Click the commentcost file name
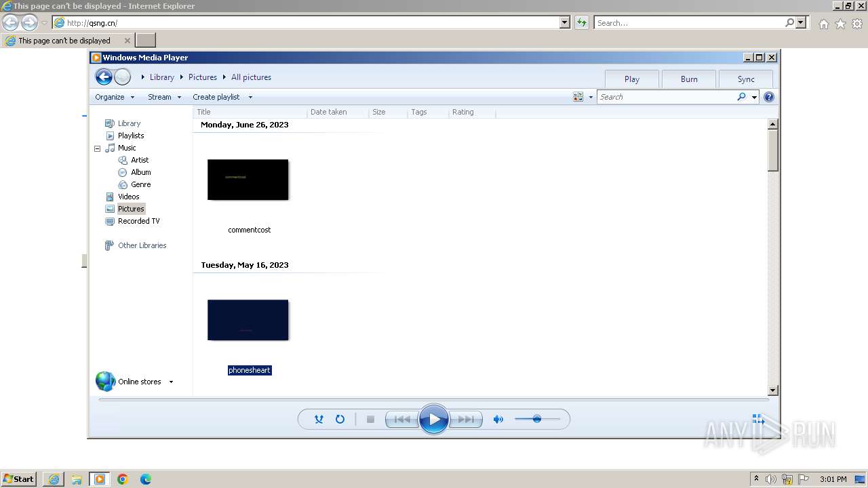Image resolution: width=868 pixels, height=488 pixels. [x=249, y=230]
